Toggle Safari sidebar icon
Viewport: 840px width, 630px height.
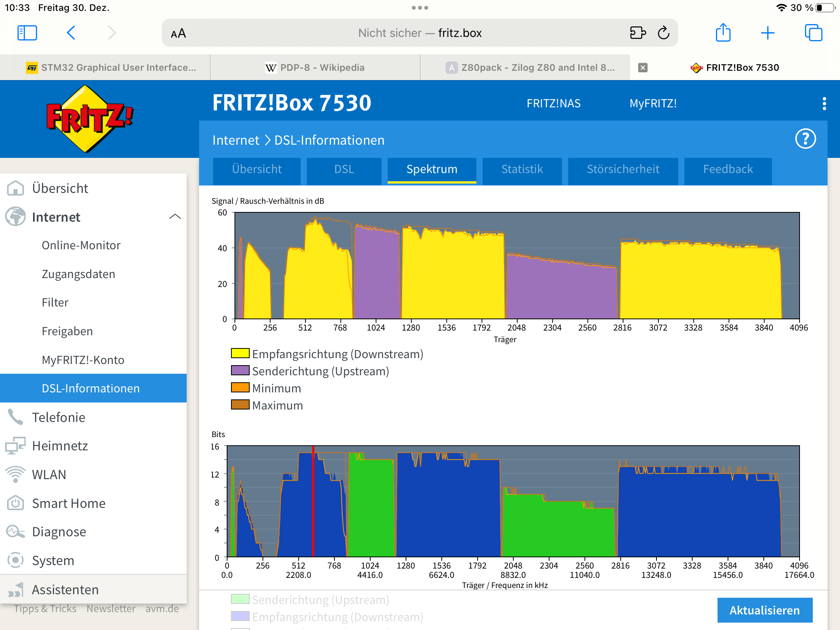coord(27,33)
